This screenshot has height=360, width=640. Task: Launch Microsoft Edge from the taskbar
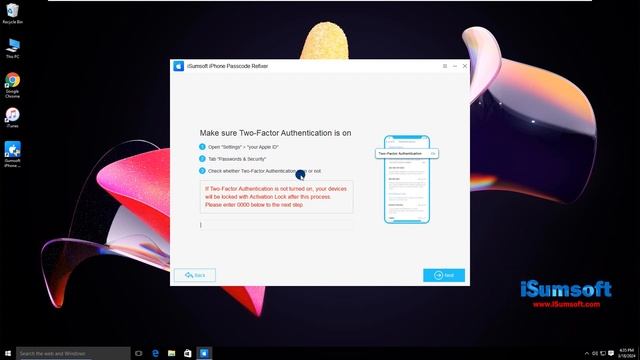tap(155, 353)
